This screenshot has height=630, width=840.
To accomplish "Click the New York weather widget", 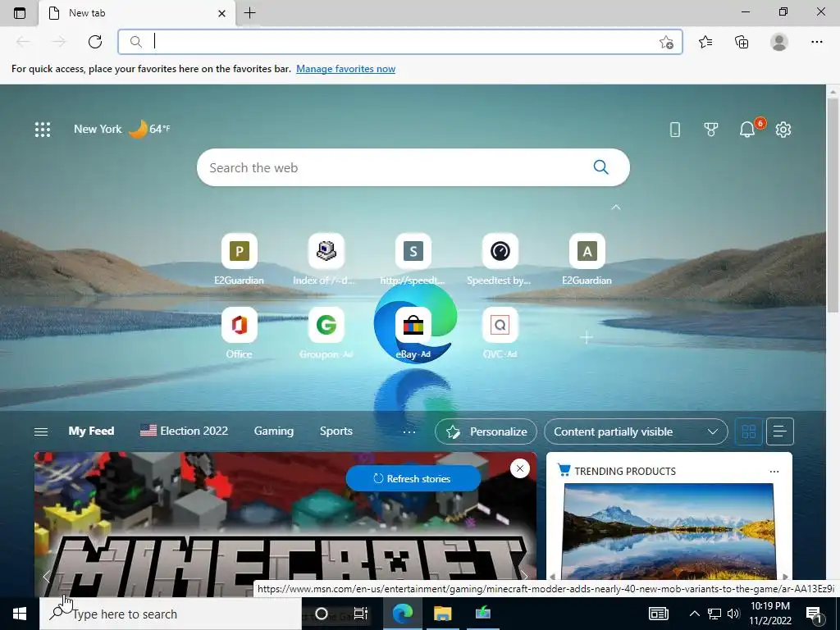I will (122, 129).
